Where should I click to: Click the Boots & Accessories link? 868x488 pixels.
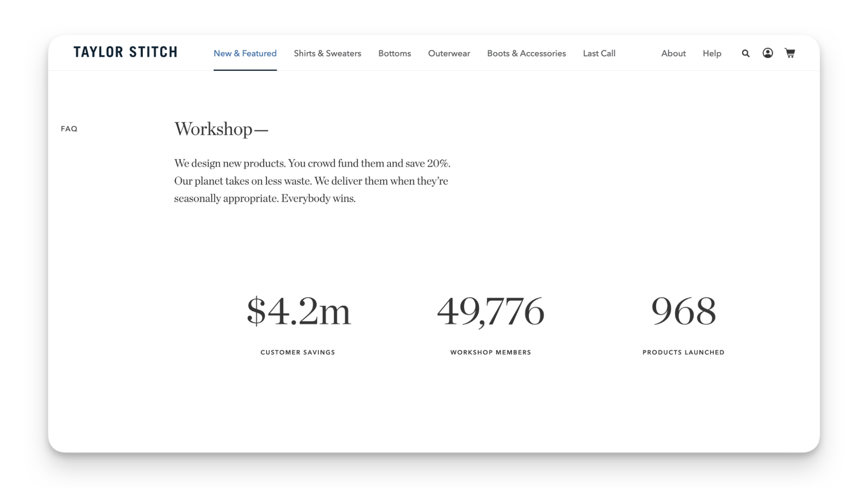click(x=526, y=53)
